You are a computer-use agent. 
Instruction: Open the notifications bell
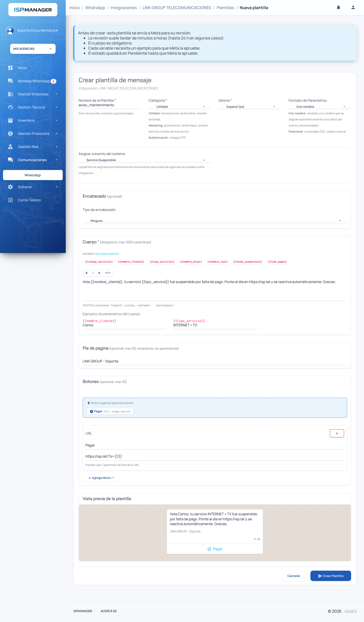tap(338, 7)
